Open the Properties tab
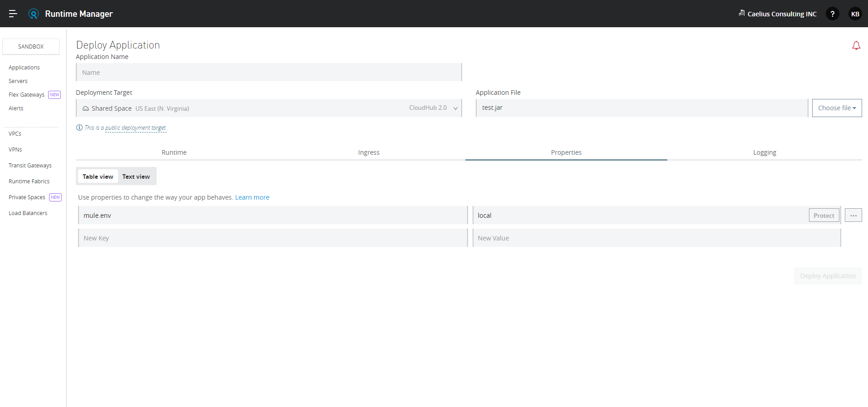 coord(566,152)
